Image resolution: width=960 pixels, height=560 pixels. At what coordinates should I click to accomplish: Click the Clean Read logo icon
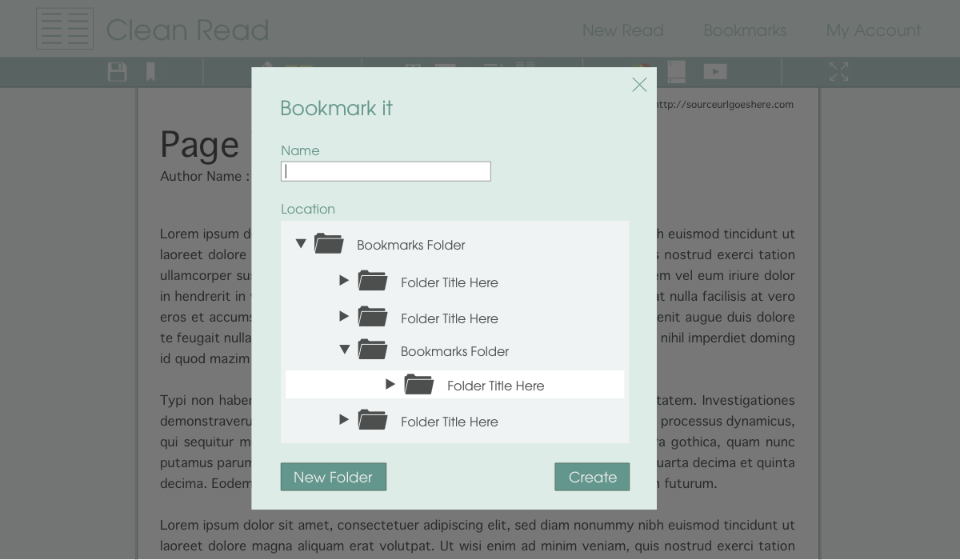click(x=65, y=30)
